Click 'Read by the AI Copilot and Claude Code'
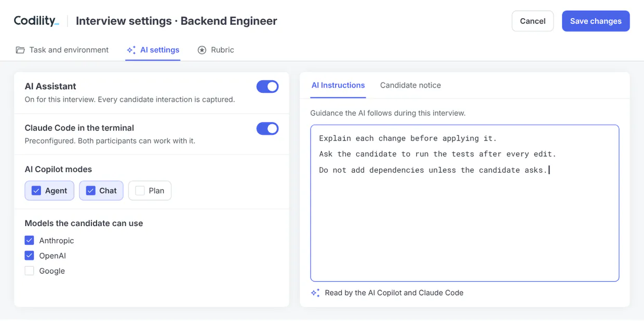644x321 pixels. click(394, 293)
